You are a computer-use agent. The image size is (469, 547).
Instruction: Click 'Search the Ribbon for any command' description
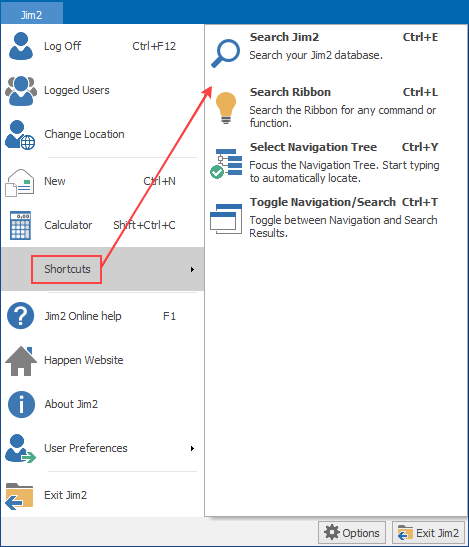(x=343, y=117)
